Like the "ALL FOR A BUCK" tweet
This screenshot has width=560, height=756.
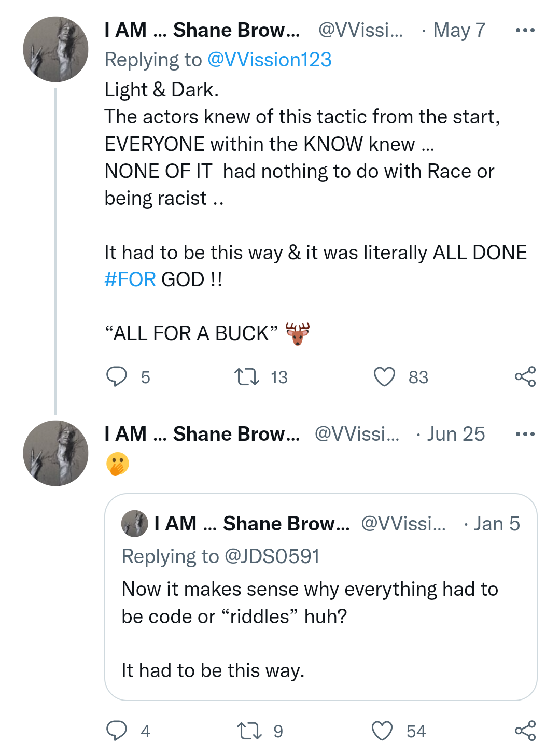click(x=384, y=377)
